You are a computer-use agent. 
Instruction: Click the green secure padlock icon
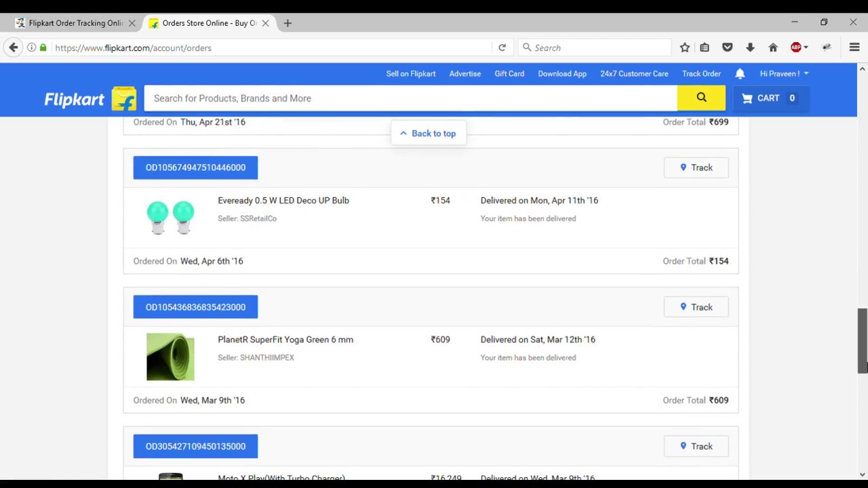pos(43,47)
